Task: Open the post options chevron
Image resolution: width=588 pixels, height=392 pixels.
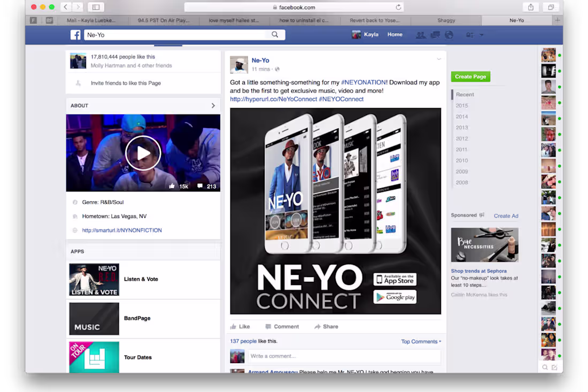Action: point(439,59)
